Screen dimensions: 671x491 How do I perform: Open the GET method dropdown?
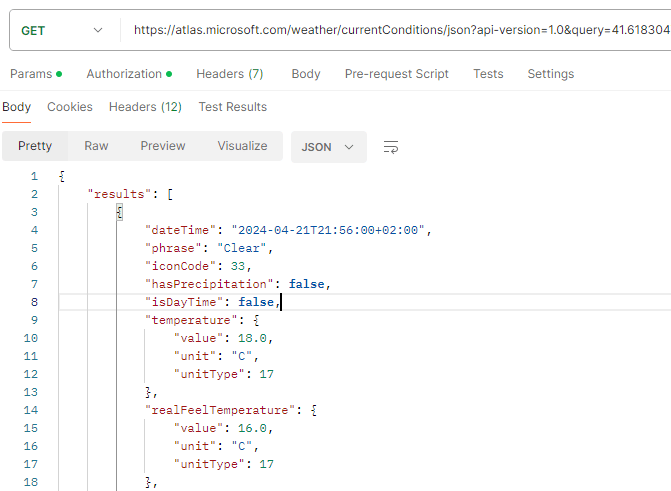[x=62, y=31]
